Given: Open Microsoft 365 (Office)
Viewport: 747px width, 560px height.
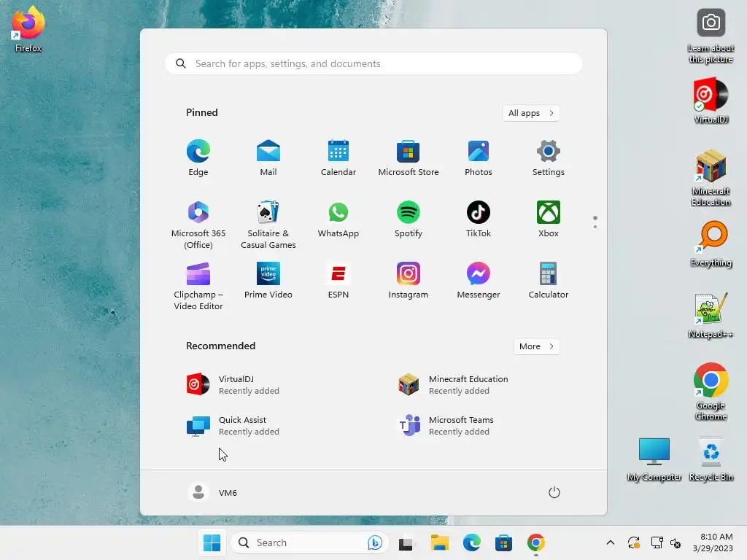Looking at the screenshot, I should tap(198, 225).
